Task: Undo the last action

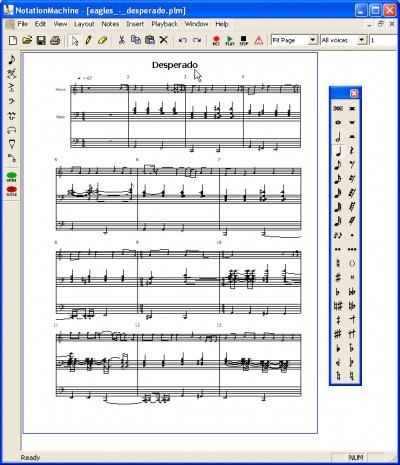Action: [182, 40]
